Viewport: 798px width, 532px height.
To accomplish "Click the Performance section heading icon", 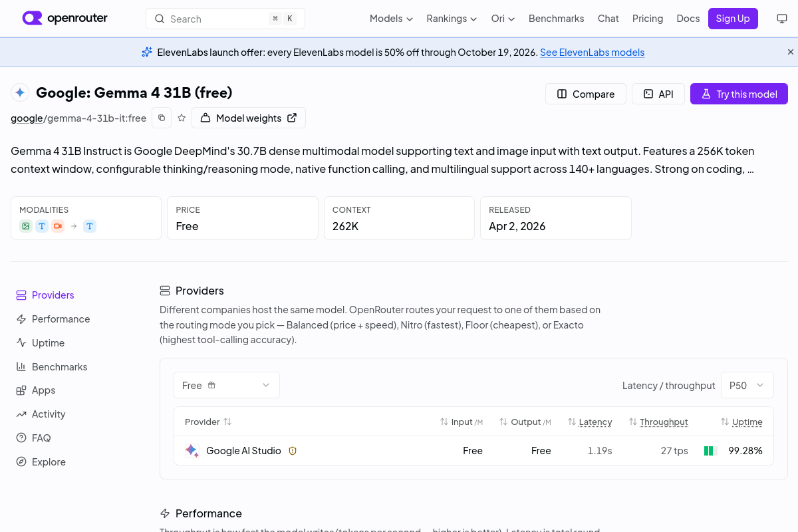I will click(x=165, y=513).
